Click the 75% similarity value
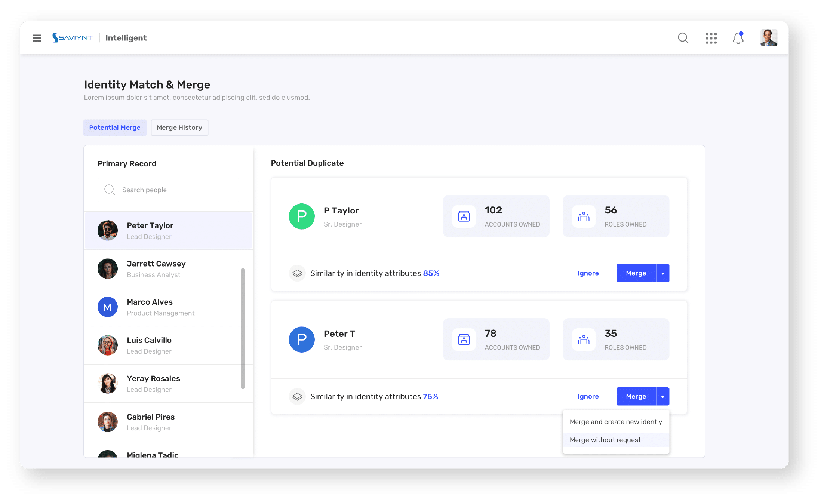 430,396
